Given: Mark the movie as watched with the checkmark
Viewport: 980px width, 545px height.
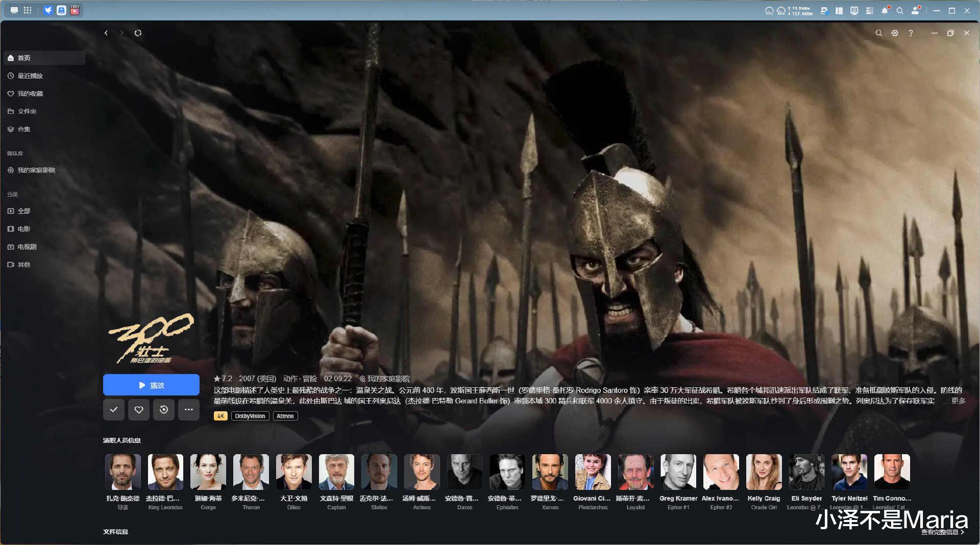Looking at the screenshot, I should 114,410.
